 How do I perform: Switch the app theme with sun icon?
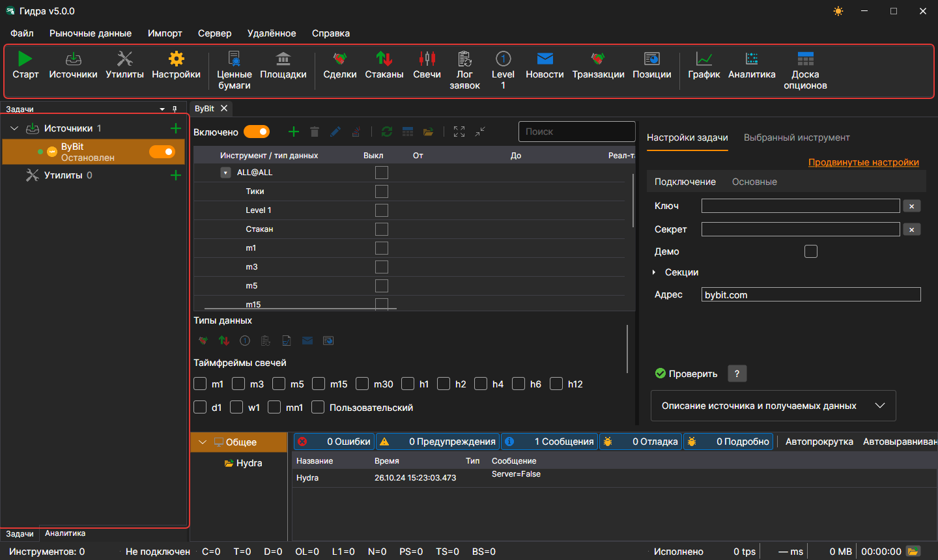tap(838, 11)
